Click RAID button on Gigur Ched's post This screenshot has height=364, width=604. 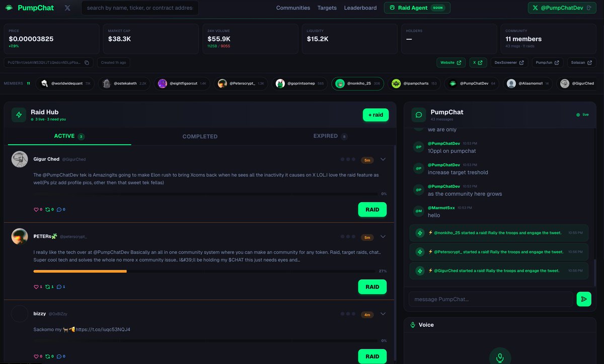coord(372,209)
